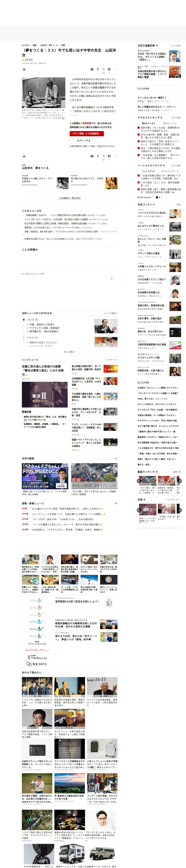Share by mail using icon above article photo
The image size is (186, 868).
[x=92, y=69]
